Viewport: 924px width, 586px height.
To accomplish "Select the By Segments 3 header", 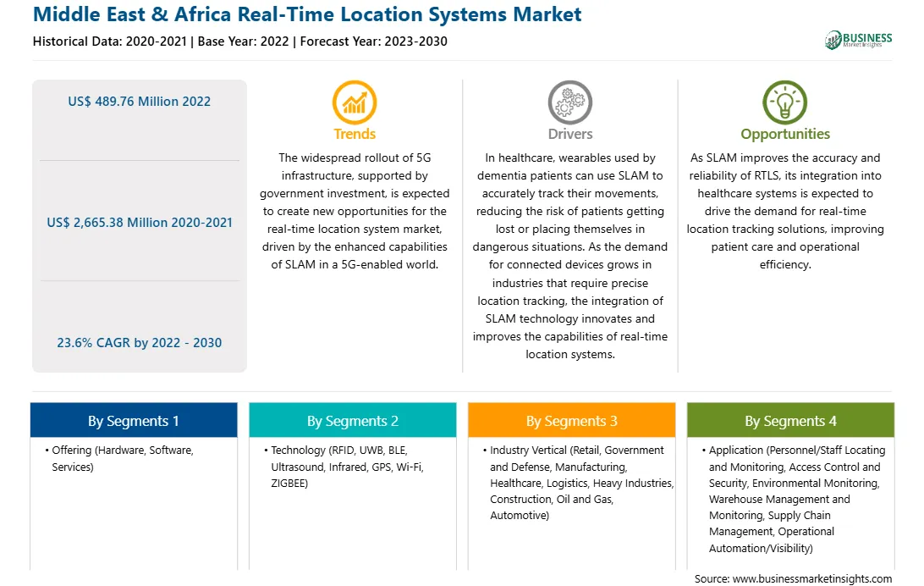I will point(572,420).
